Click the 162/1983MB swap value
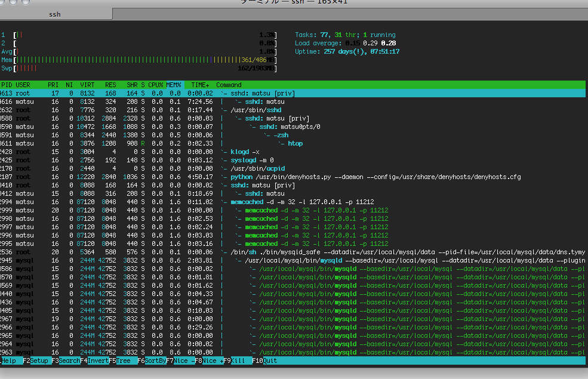Screen dimensions: 588x379 pyautogui.click(x=257, y=68)
